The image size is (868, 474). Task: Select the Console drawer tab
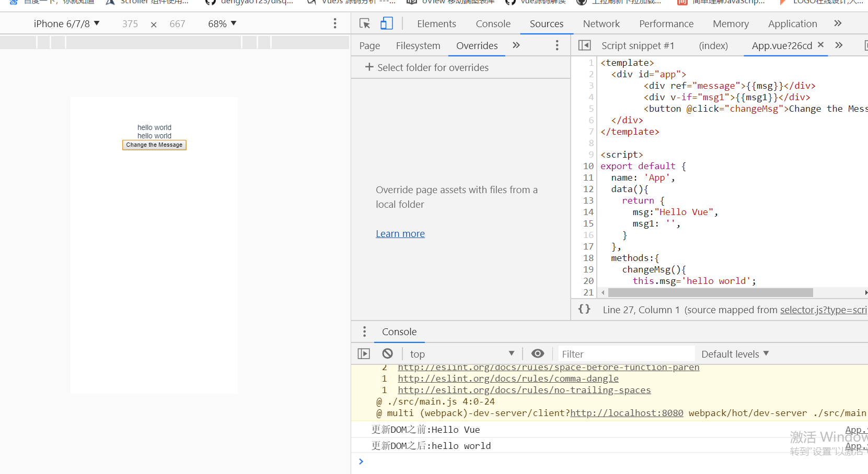399,331
